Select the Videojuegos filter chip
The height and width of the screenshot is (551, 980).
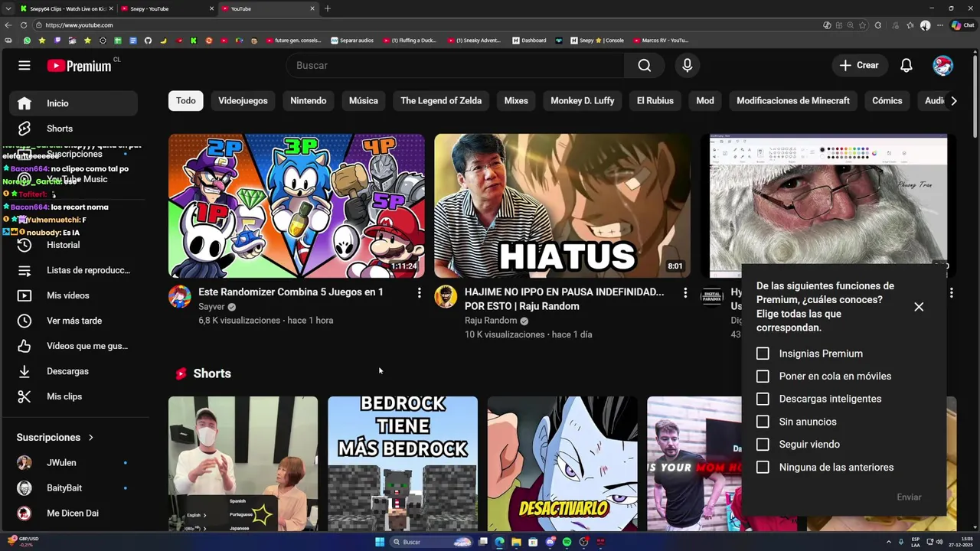(x=243, y=101)
